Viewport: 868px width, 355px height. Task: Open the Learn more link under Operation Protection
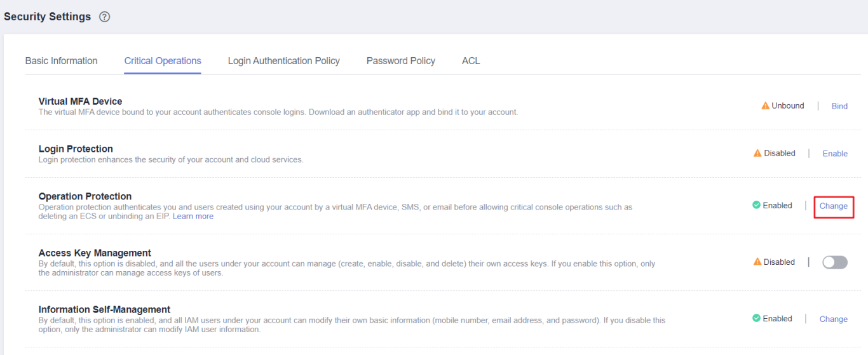(x=193, y=217)
